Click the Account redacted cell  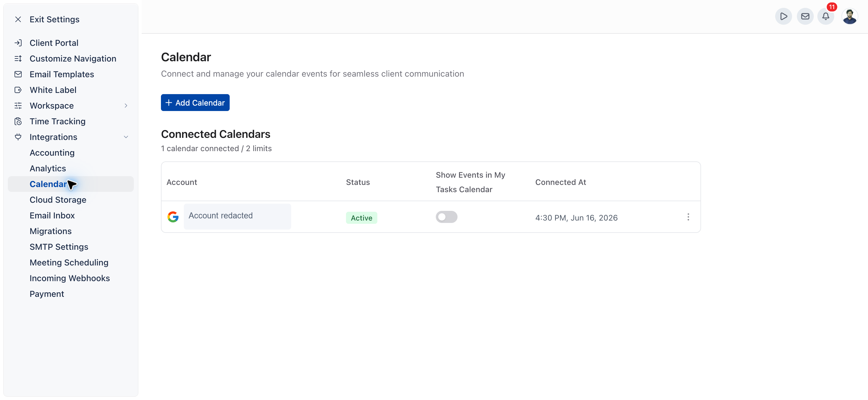237,216
